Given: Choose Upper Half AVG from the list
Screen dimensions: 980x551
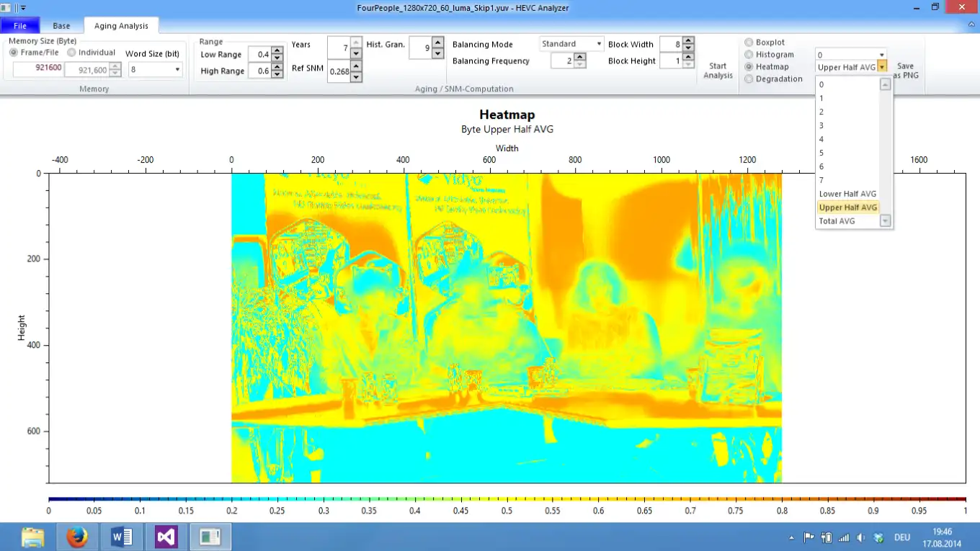Looking at the screenshot, I should [x=847, y=207].
